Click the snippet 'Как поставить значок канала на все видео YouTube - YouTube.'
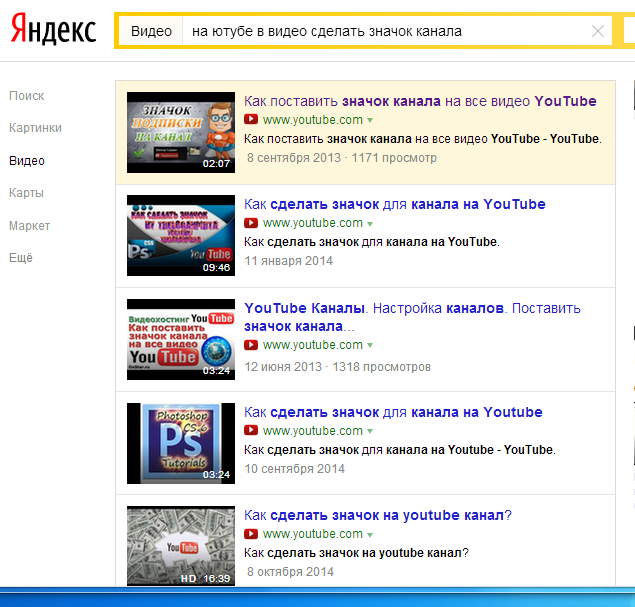This screenshot has height=607, width=635. (x=423, y=139)
